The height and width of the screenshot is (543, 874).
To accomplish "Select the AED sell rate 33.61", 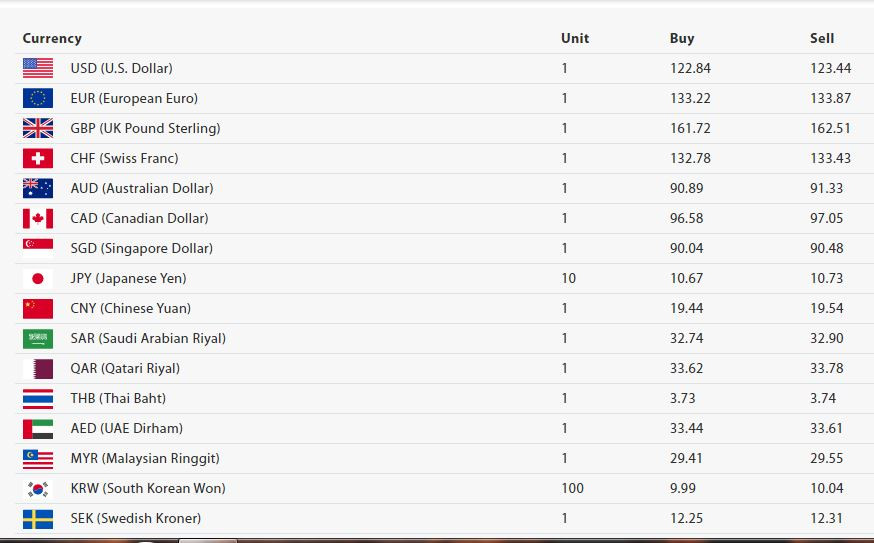I will coord(826,429).
